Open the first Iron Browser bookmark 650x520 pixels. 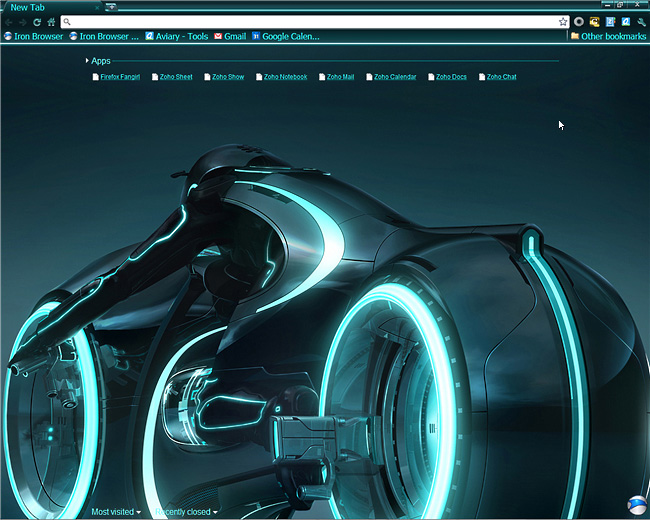tap(34, 36)
